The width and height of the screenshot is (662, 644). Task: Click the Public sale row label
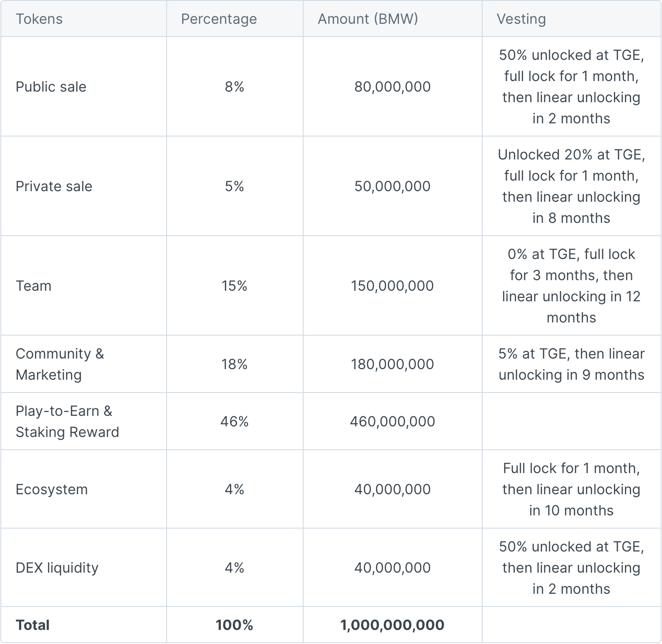[x=51, y=87]
